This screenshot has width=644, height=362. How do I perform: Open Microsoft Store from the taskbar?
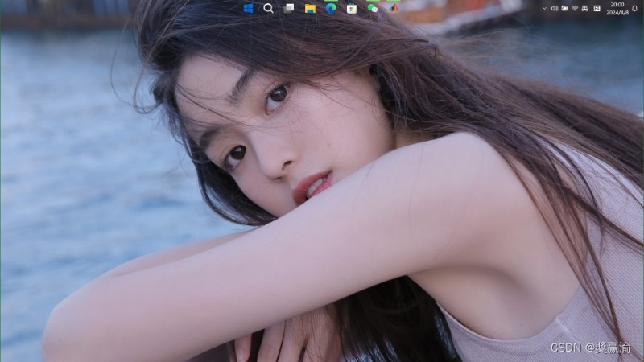352,8
